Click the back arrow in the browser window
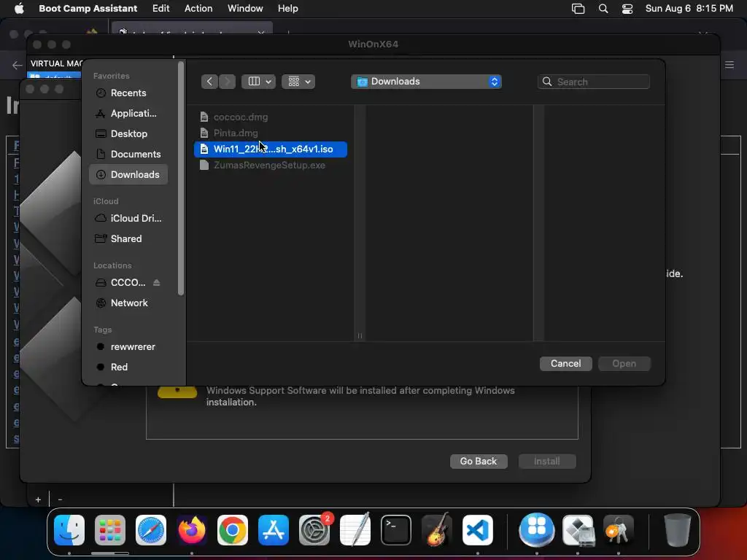This screenshot has height=560, width=747. [x=18, y=65]
